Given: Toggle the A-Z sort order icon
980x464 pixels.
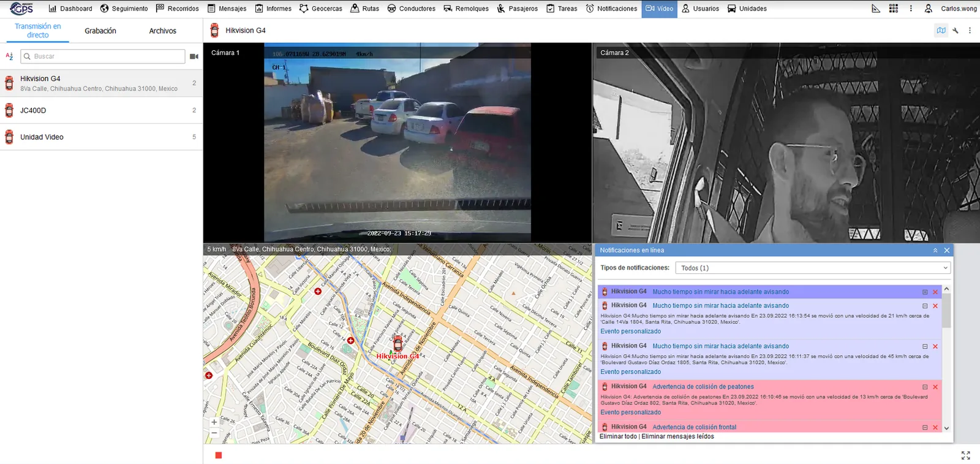Looking at the screenshot, I should (9, 56).
